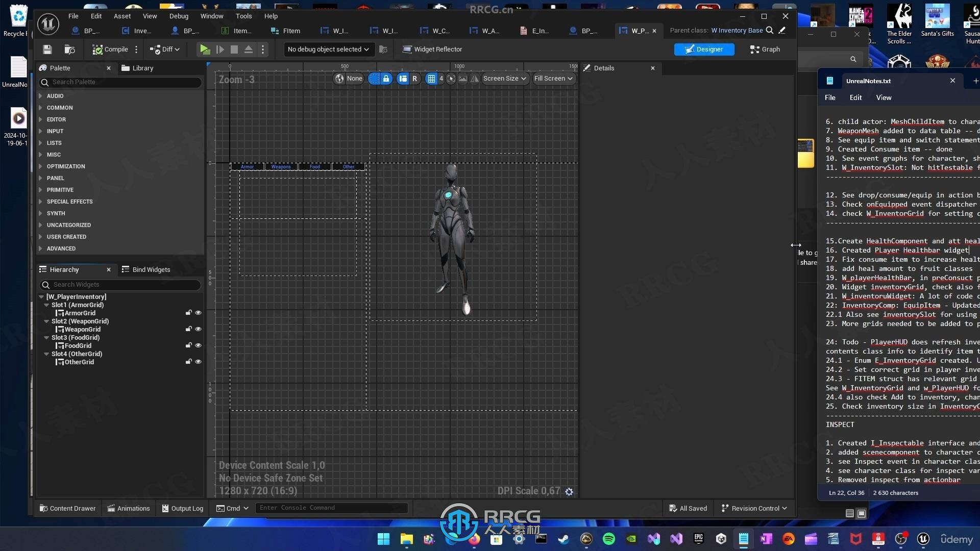Screen dimensions: 980x551
Task: Collapse W_PlayerInventory root node
Action: pos(41,297)
